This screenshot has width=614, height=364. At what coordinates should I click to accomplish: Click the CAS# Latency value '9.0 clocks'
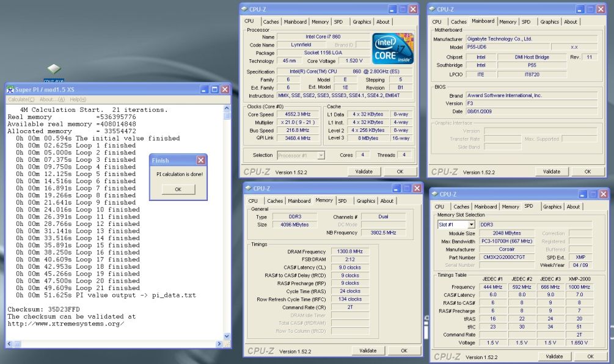pos(350,268)
